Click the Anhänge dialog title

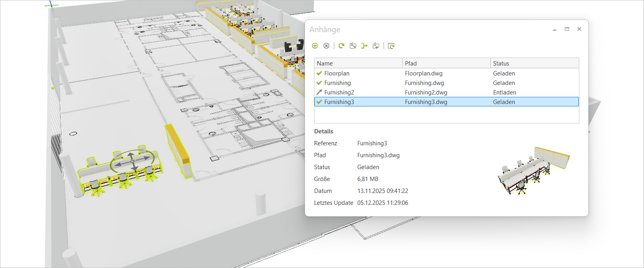(325, 30)
